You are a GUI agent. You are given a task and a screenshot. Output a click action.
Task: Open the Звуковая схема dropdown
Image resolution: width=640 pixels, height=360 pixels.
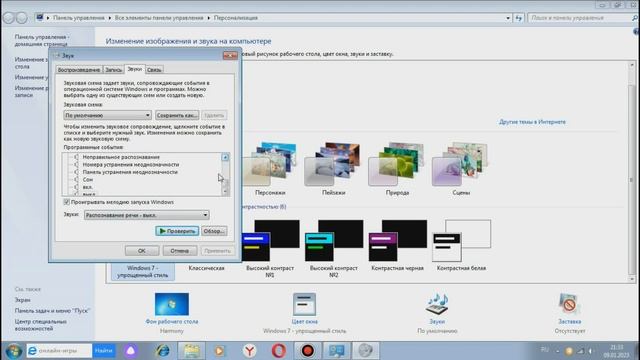107,116
